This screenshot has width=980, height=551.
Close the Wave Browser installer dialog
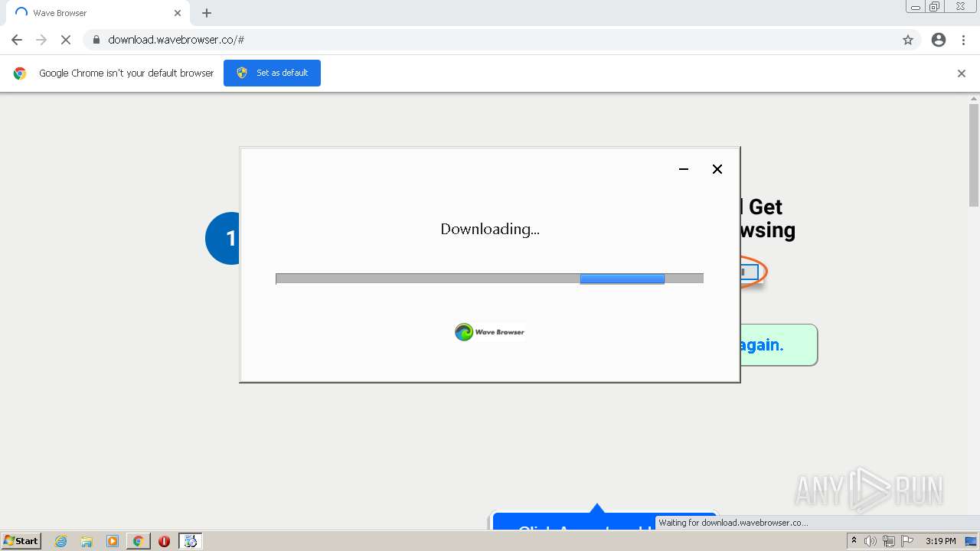pyautogui.click(x=717, y=169)
